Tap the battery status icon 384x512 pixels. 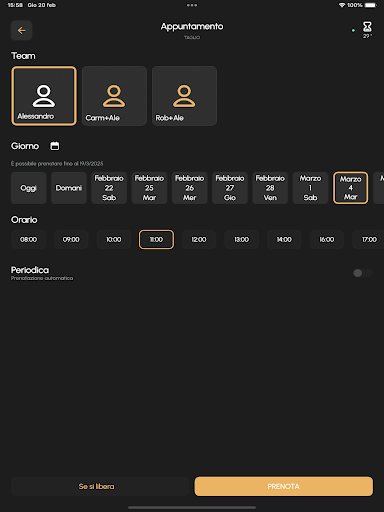pyautogui.click(x=370, y=5)
